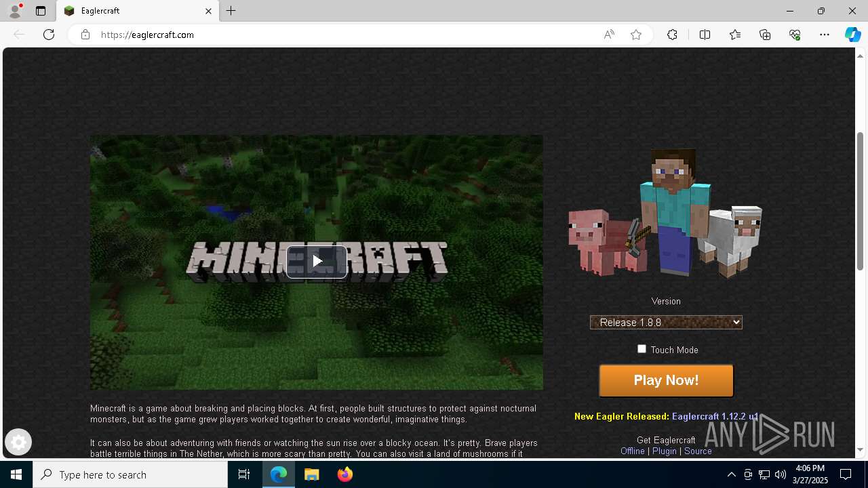Click the Meet Now system tray icon
The width and height of the screenshot is (868, 488).
tap(748, 474)
